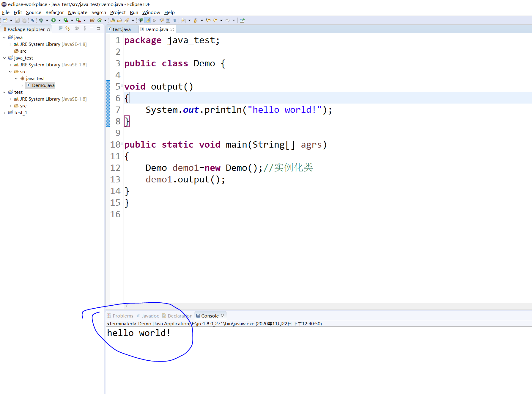Viewport: 532px width, 394px height.
Task: Click line number 12 in the gutter
Action: [115, 168]
